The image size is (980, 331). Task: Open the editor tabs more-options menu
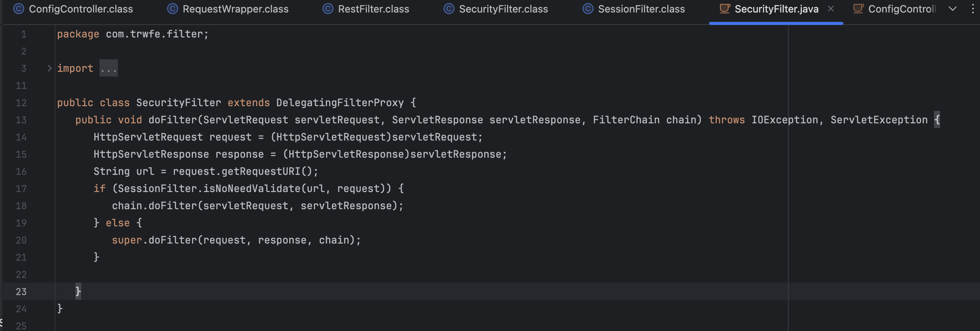tap(973, 9)
